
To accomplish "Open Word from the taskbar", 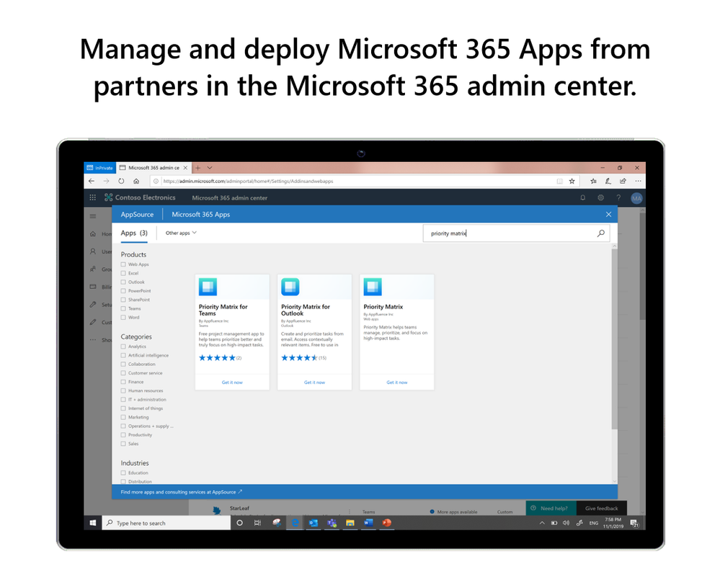I will [368, 523].
